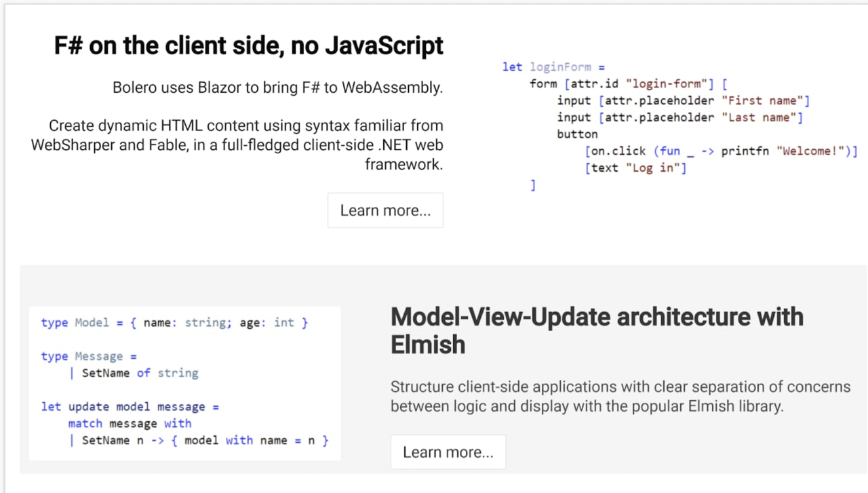Click the code line '[text "Log in"]'
The image size is (868, 493).
pyautogui.click(x=635, y=167)
